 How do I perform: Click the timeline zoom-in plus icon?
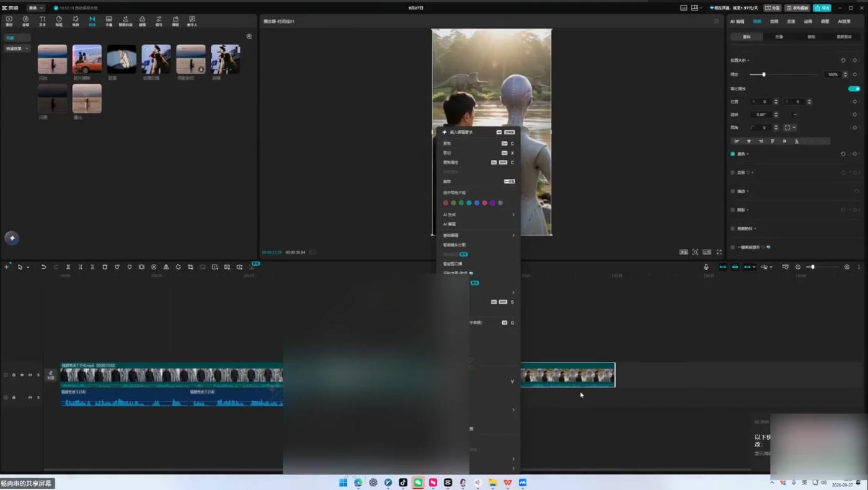pyautogui.click(x=847, y=267)
